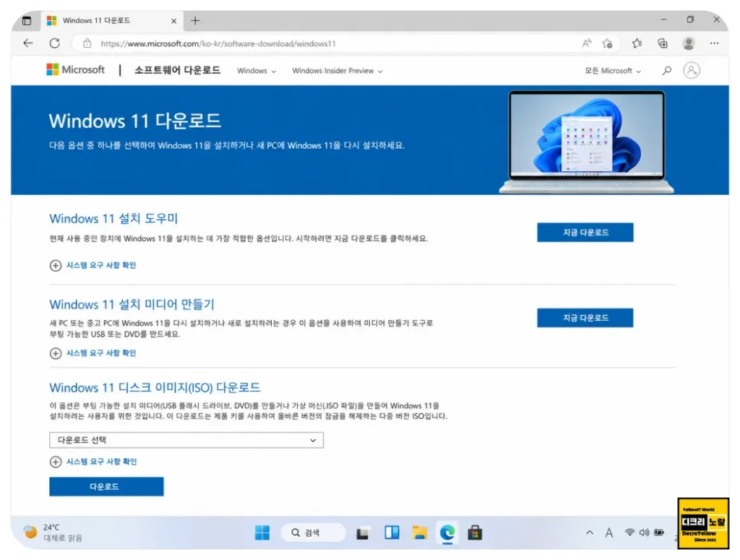740x560 pixels.
Task: Open the Windows Start button
Action: point(262,533)
